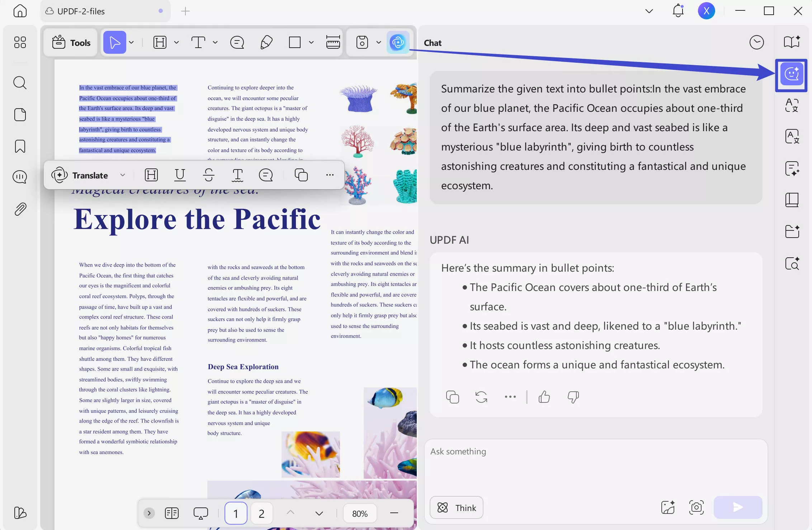Select the pencil drawing tool in toolbar
This screenshot has width=812, height=530.
coord(266,42)
